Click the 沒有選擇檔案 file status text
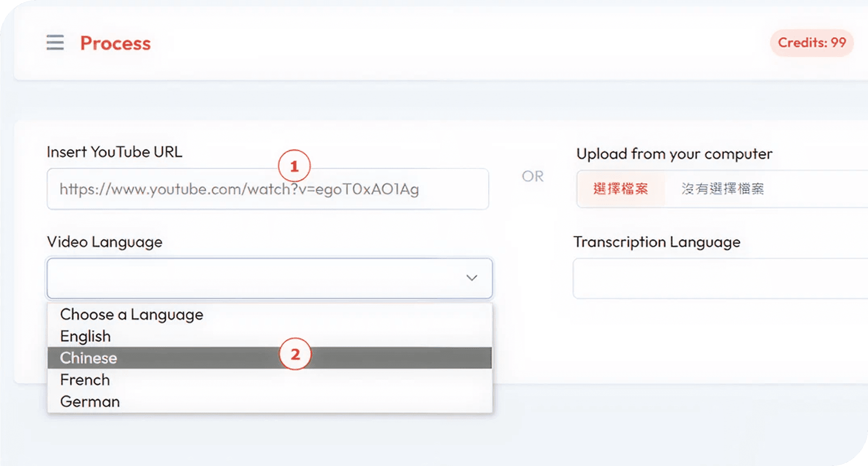868x466 pixels. point(722,189)
